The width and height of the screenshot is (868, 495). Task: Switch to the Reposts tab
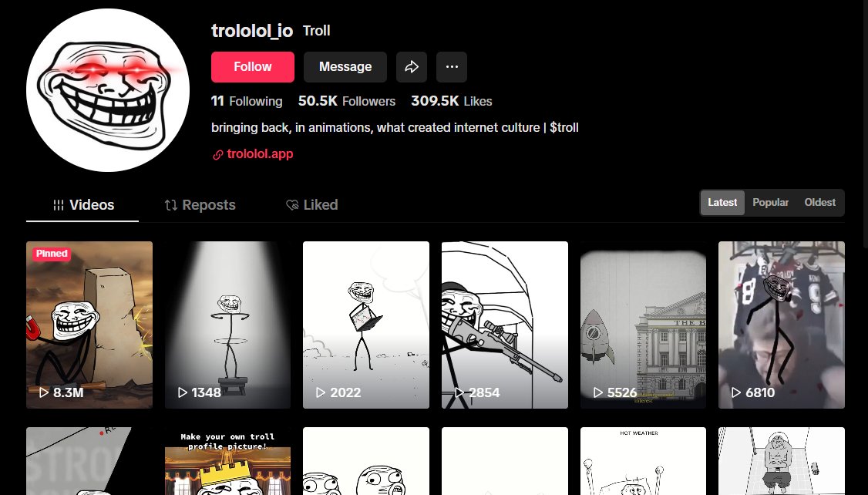200,205
